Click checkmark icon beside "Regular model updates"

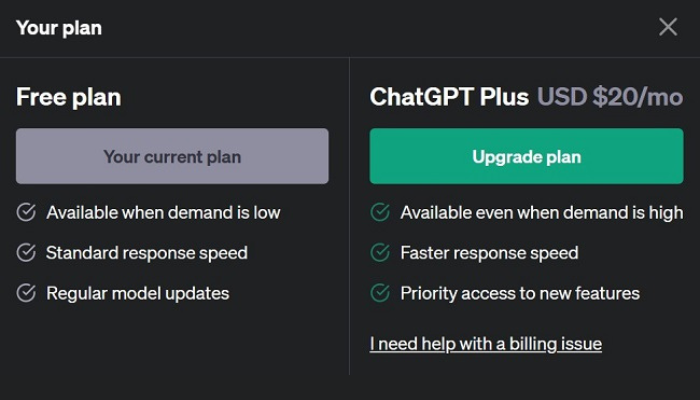tap(27, 293)
